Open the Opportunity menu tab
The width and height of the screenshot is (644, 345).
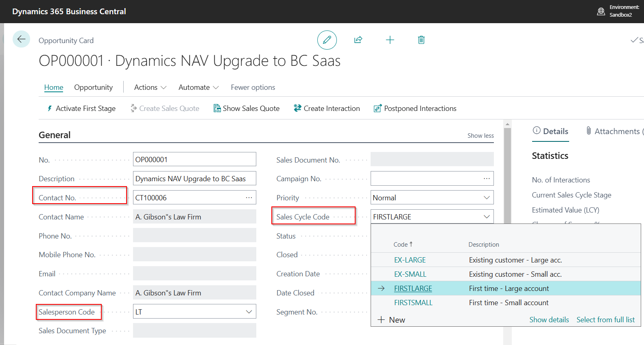pos(94,87)
